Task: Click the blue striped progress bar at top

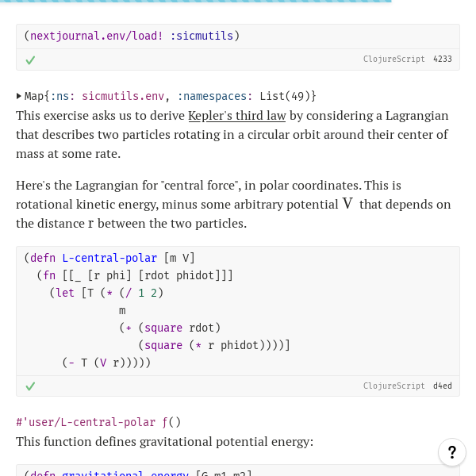Action: click(196, 2)
